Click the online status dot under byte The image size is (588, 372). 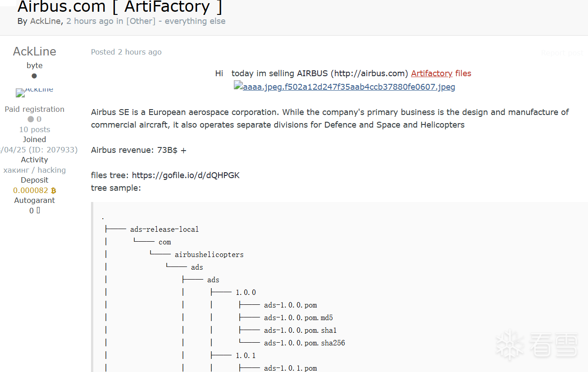pyautogui.click(x=34, y=76)
